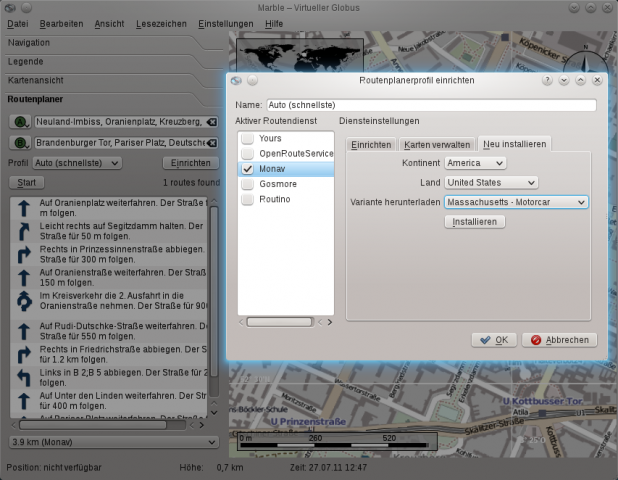
Task: Click the horizontal scrollbar under routing services list
Action: [x=278, y=321]
